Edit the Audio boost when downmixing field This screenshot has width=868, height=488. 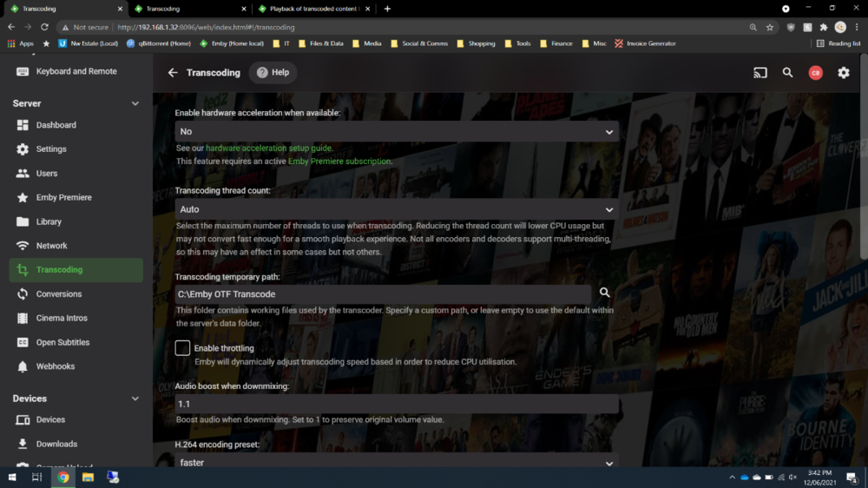click(x=397, y=404)
